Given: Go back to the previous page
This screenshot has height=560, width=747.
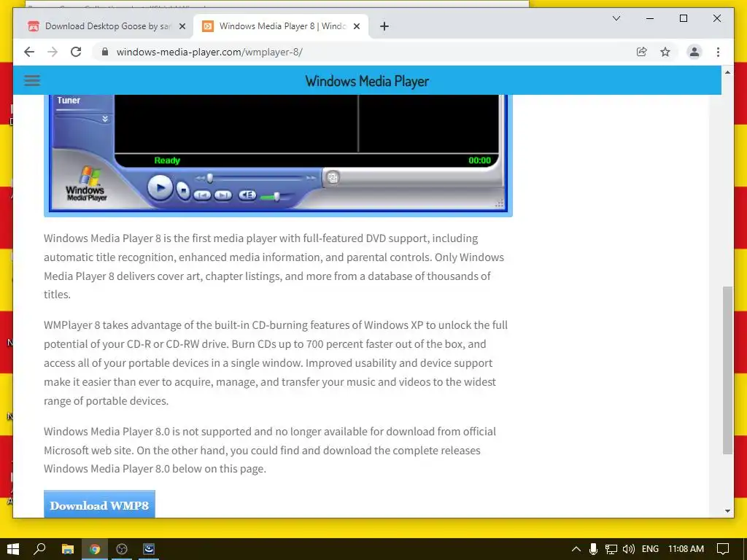Looking at the screenshot, I should click(29, 52).
